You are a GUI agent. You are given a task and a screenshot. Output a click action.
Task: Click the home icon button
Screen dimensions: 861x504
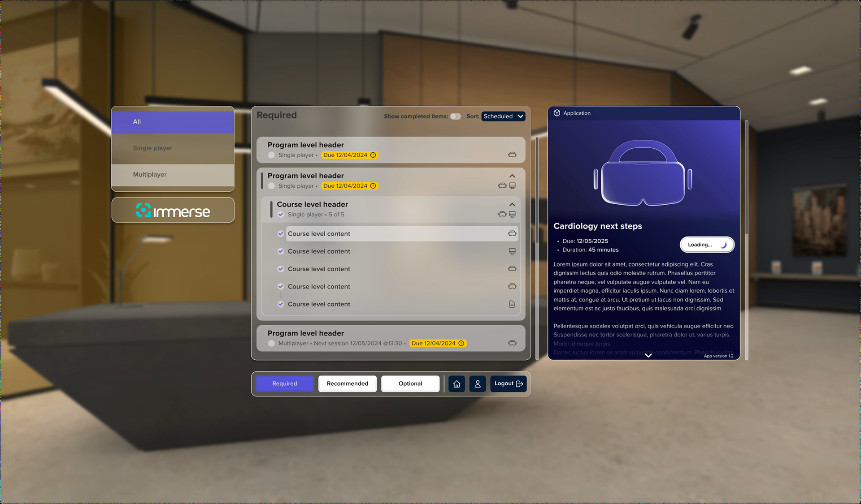[x=457, y=384]
